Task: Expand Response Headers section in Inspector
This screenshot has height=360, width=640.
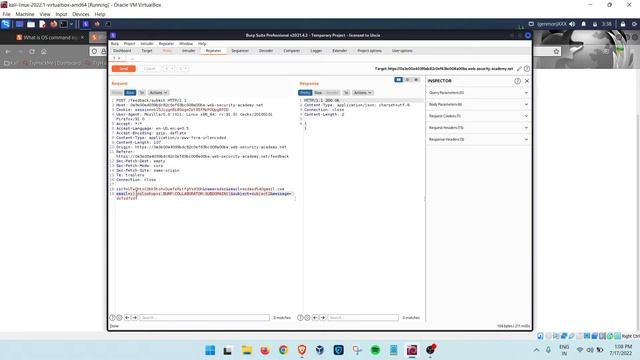Action: pyautogui.click(x=478, y=140)
